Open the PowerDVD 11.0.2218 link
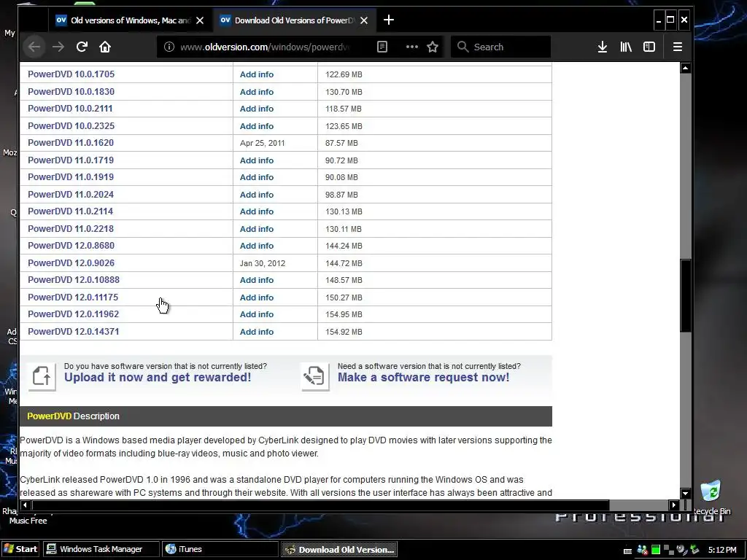This screenshot has height=560, width=747. (71, 228)
